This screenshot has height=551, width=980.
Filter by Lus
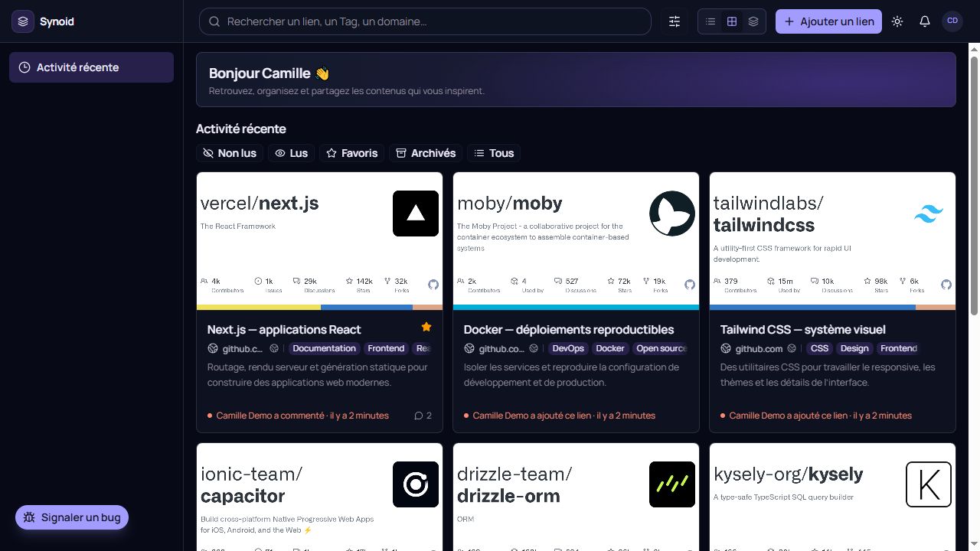[291, 153]
